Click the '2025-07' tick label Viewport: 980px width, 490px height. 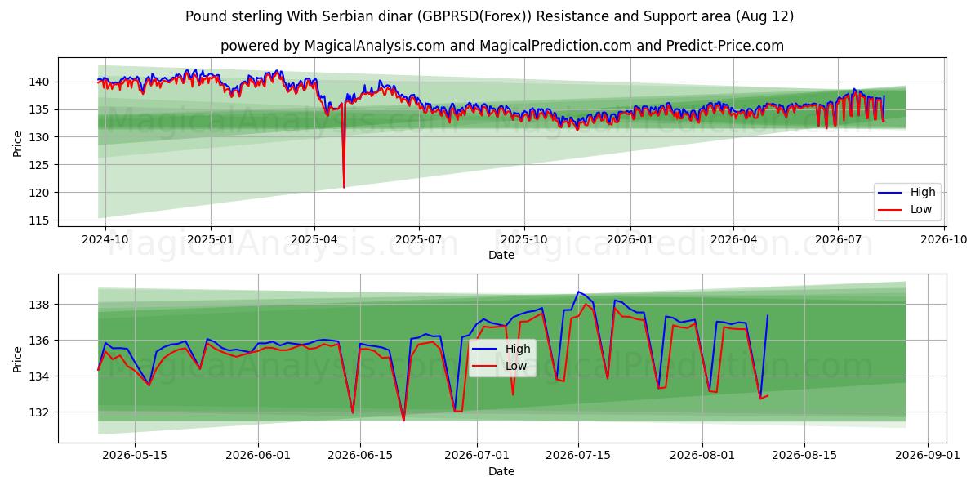coord(419,239)
